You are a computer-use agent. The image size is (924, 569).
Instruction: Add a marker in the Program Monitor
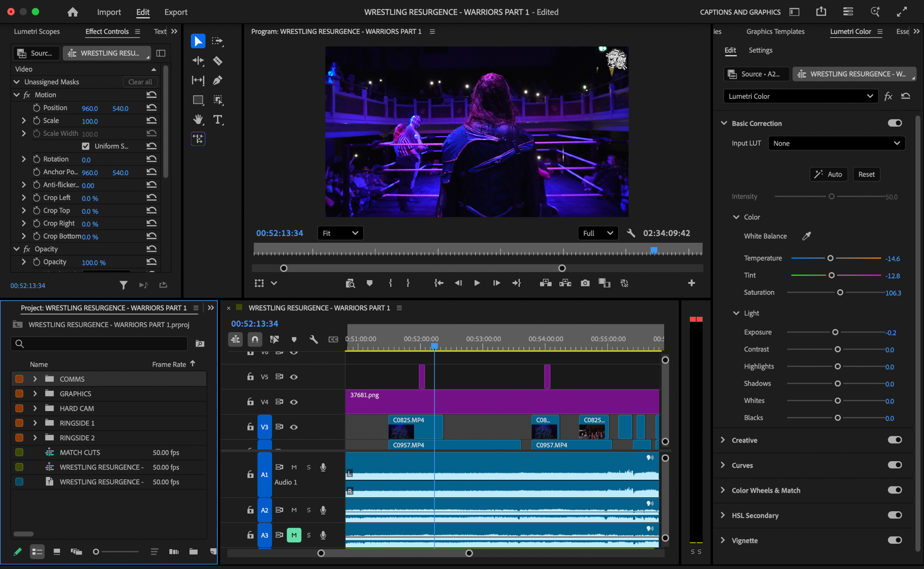pos(370,283)
